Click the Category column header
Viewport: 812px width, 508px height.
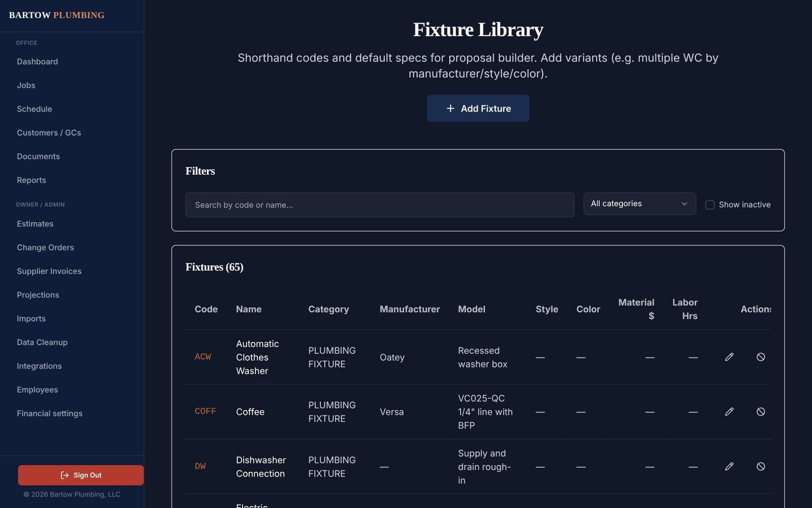329,309
